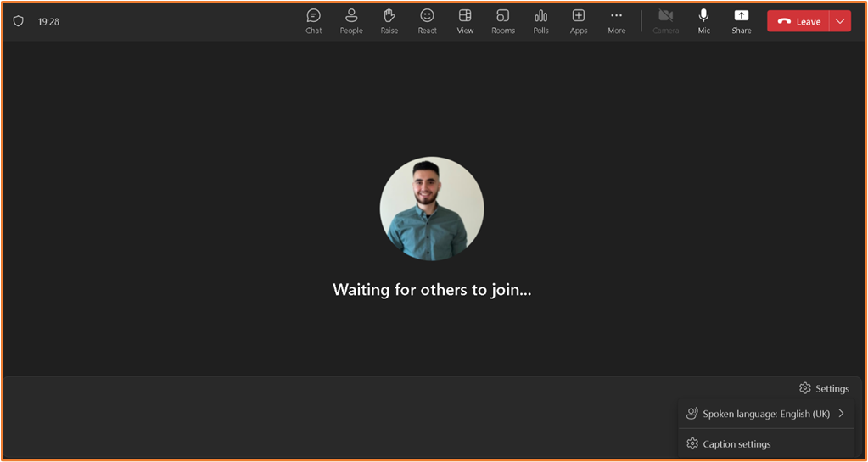868x462 pixels.
Task: Share your screen content
Action: click(742, 21)
